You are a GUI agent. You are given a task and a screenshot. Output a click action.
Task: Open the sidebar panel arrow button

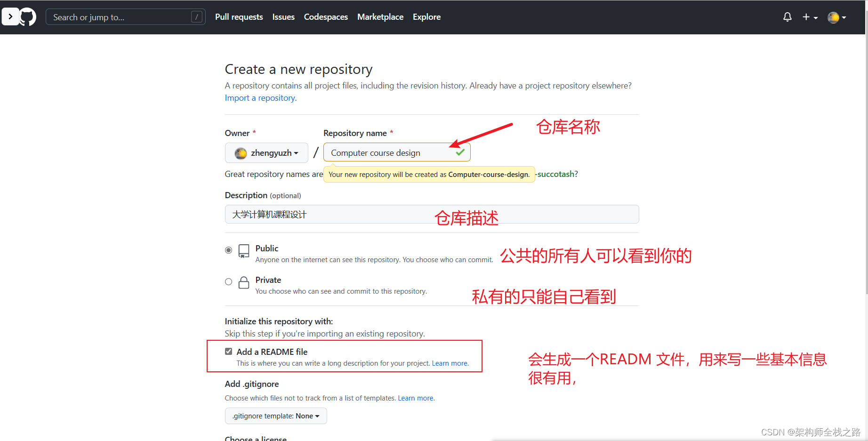tap(10, 16)
